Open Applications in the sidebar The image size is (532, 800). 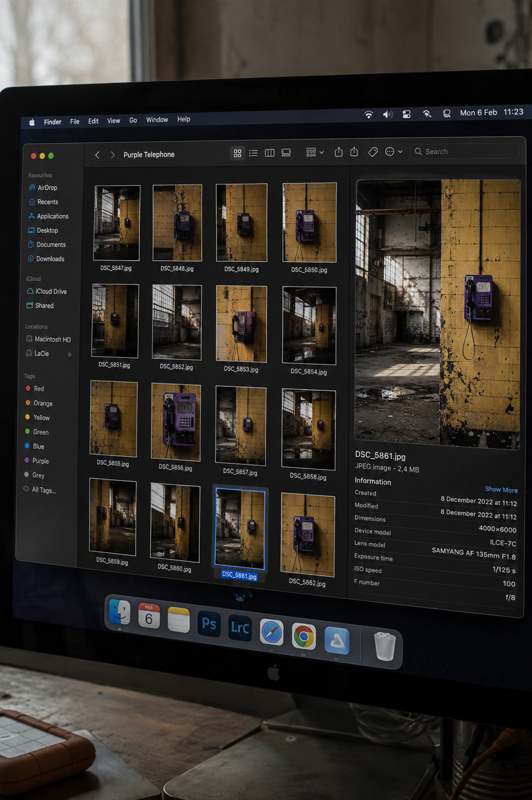pyautogui.click(x=48, y=216)
